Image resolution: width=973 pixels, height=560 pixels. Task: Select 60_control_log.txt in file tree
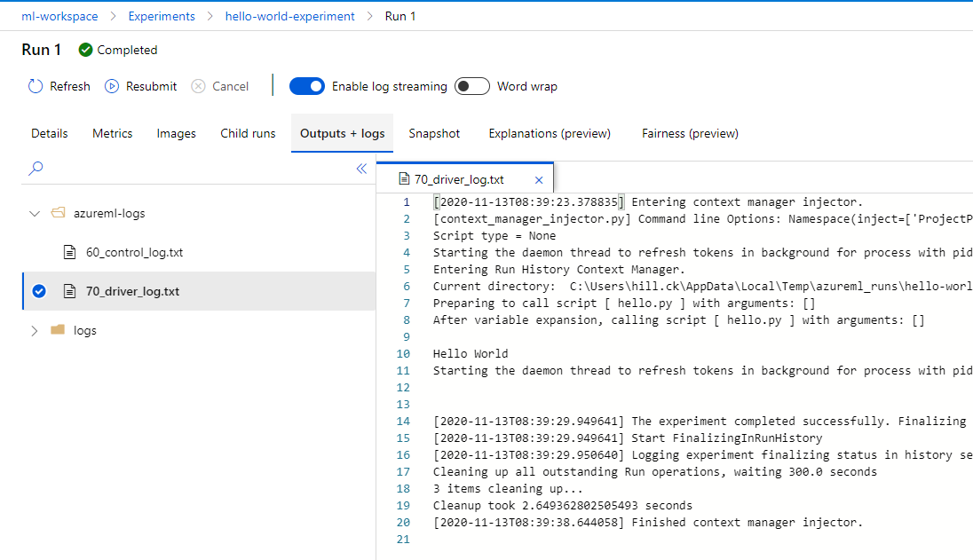click(199, 252)
